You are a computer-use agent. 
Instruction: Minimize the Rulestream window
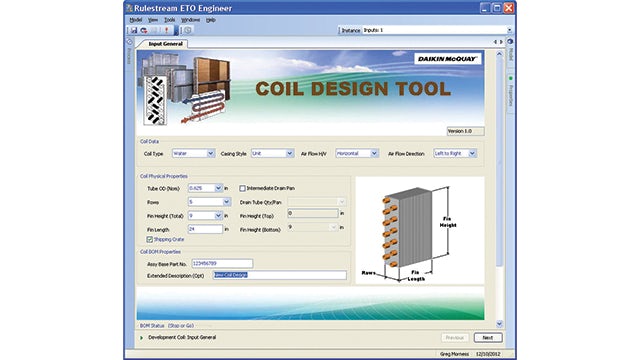pos(484,8)
